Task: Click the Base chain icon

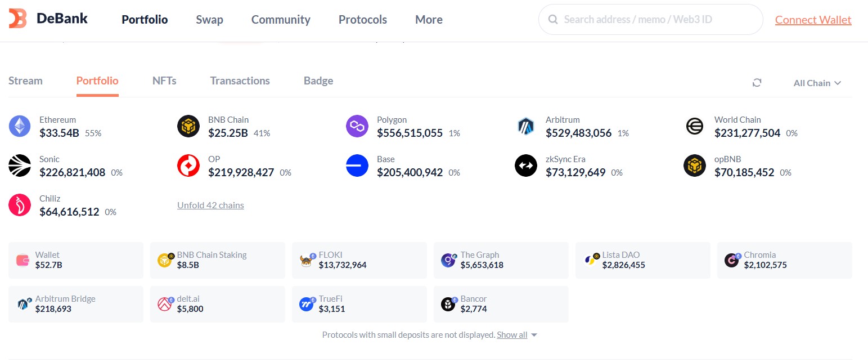Action: tap(357, 166)
